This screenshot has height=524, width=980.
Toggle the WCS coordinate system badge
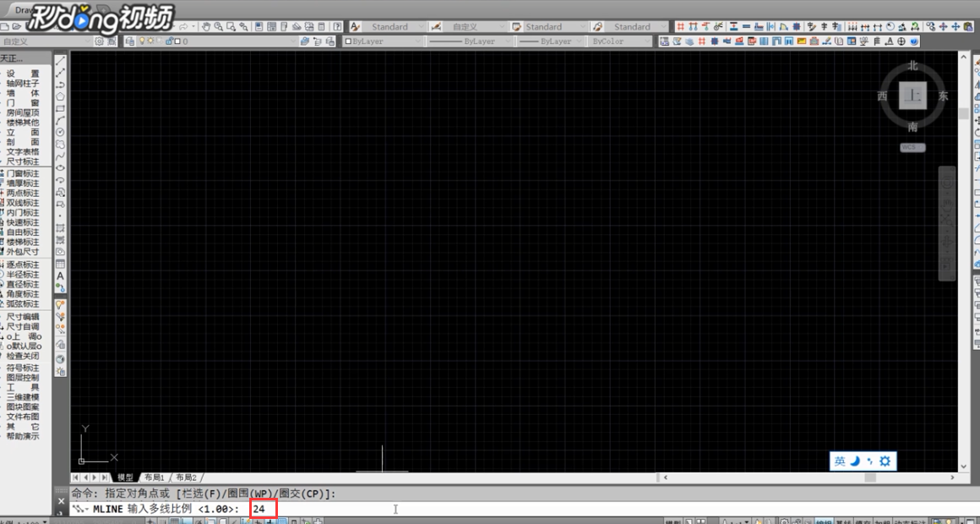click(912, 148)
